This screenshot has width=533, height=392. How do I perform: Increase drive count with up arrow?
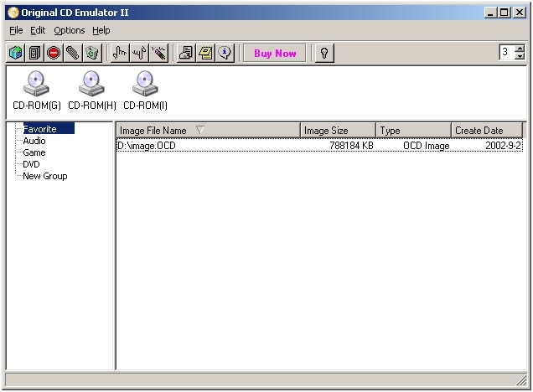[520, 49]
